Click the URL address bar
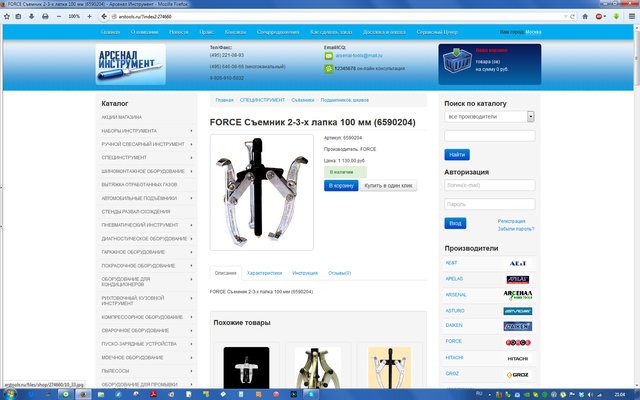The height and width of the screenshot is (400, 640). (339, 16)
